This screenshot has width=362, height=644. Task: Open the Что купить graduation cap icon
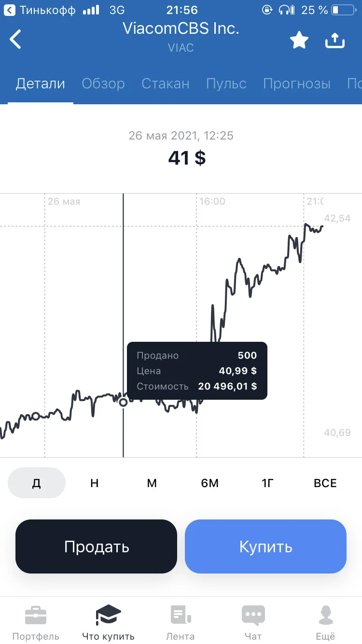pyautogui.click(x=108, y=616)
